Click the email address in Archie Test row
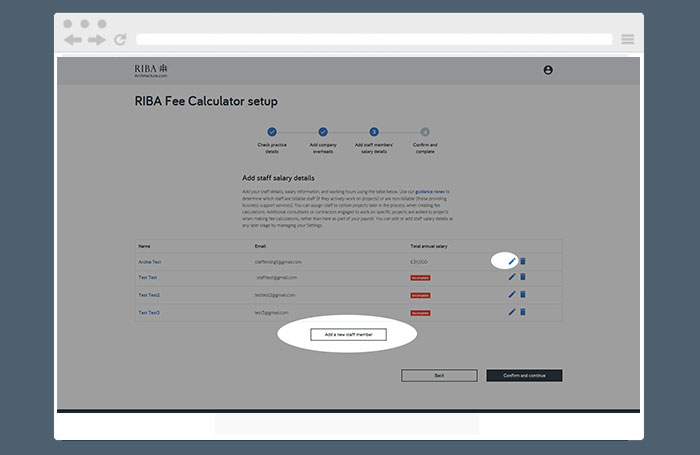Image resolution: width=700 pixels, height=455 pixels. click(x=278, y=262)
